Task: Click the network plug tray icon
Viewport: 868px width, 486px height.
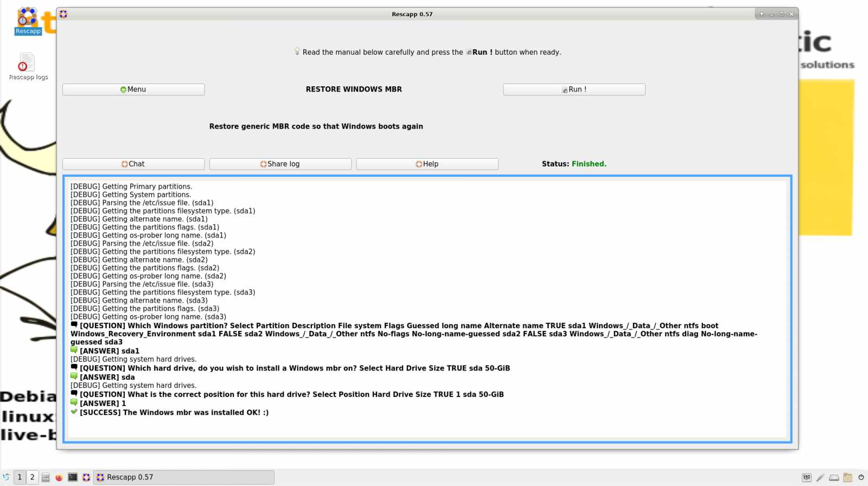Action: tap(820, 477)
